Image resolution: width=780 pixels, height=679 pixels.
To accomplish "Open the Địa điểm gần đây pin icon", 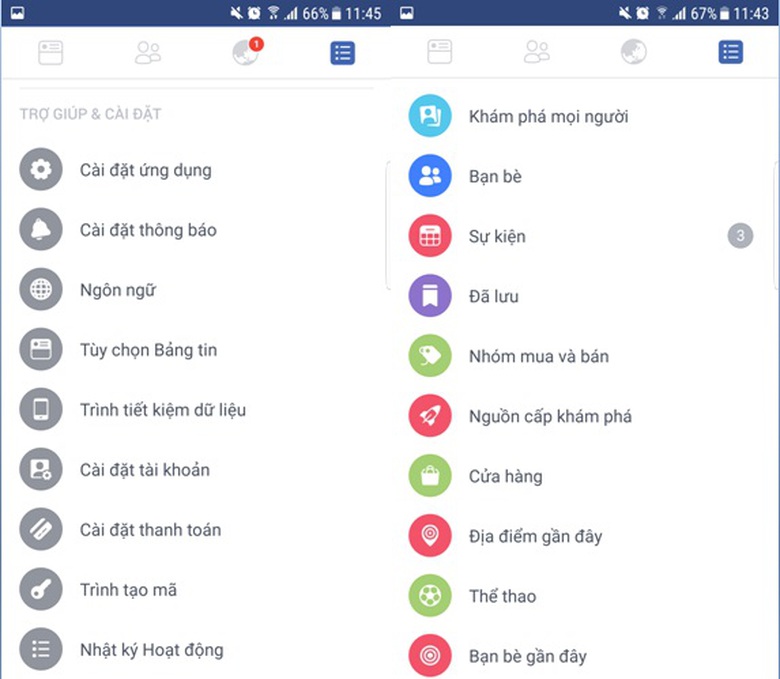I will pyautogui.click(x=430, y=536).
